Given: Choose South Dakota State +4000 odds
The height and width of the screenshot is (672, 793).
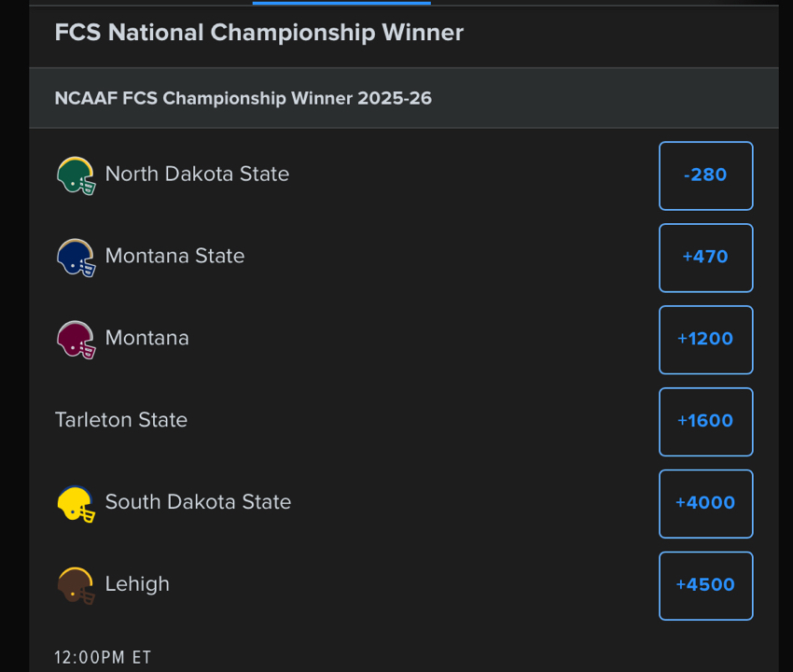Looking at the screenshot, I should 705,504.
